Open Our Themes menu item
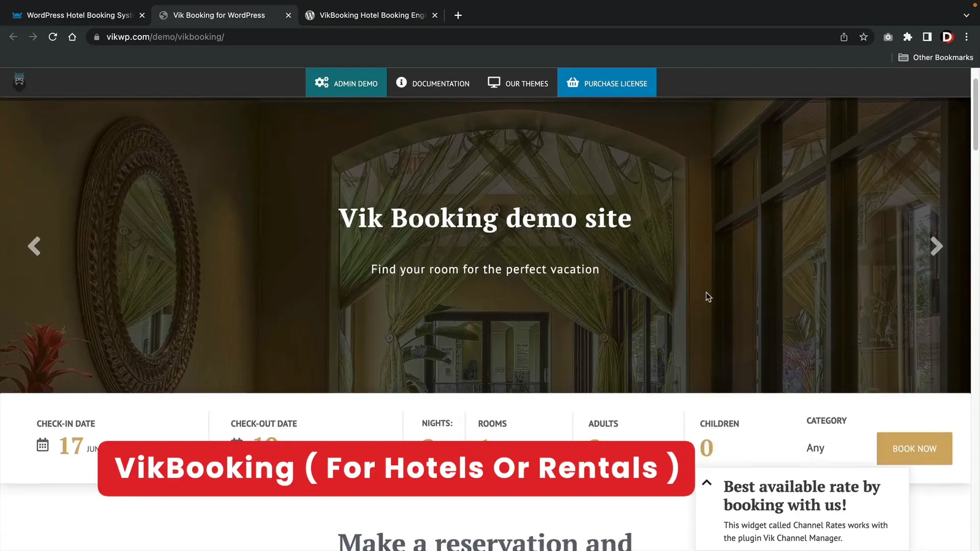 pos(518,83)
